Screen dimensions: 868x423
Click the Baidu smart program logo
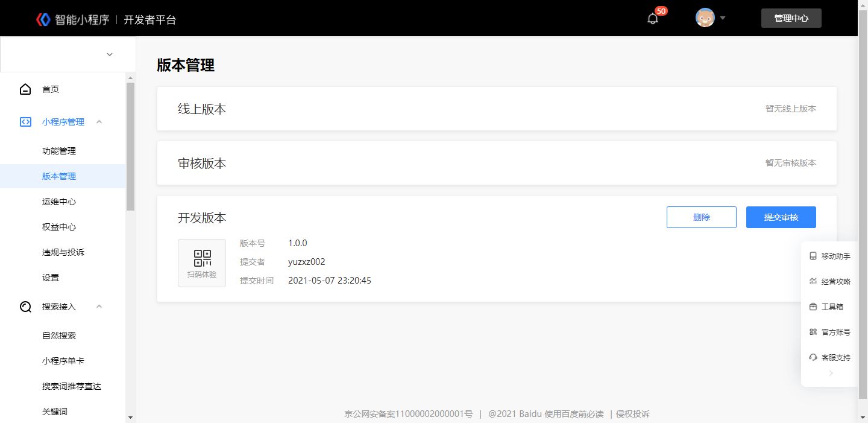(x=43, y=19)
